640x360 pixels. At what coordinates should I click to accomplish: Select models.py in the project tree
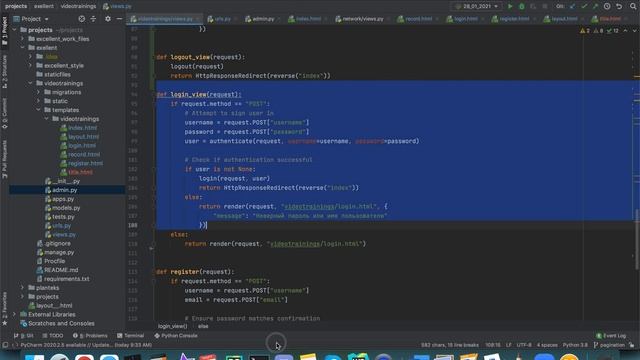coord(66,208)
